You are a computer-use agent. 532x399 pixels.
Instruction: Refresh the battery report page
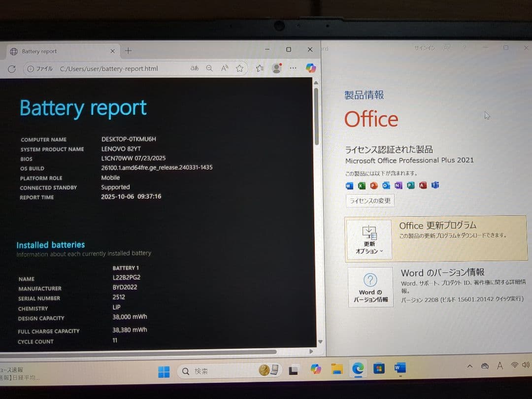pos(12,69)
